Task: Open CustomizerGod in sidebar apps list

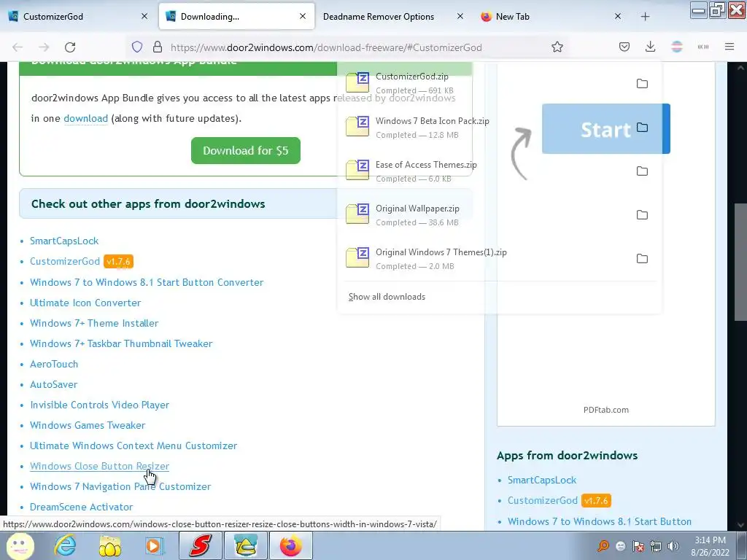Action: (x=543, y=501)
